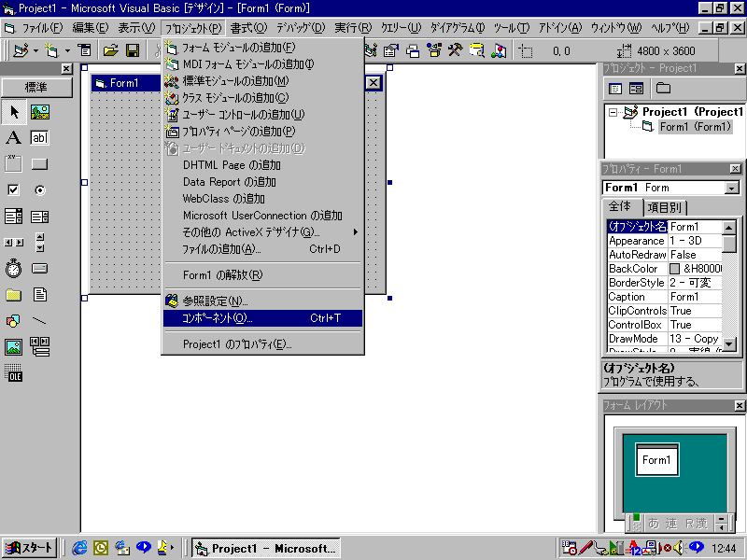The width and height of the screenshot is (747, 560).
Task: Open the ツール(T) menu
Action: (511, 28)
